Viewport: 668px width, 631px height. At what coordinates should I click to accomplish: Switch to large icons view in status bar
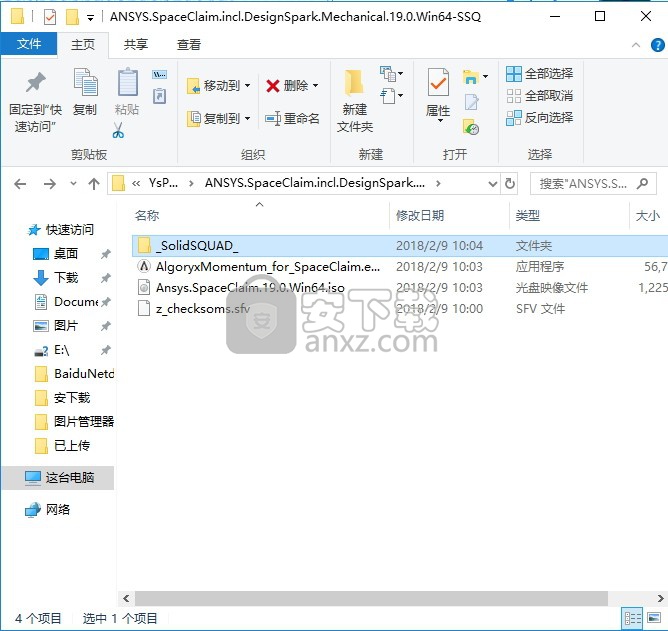click(654, 618)
